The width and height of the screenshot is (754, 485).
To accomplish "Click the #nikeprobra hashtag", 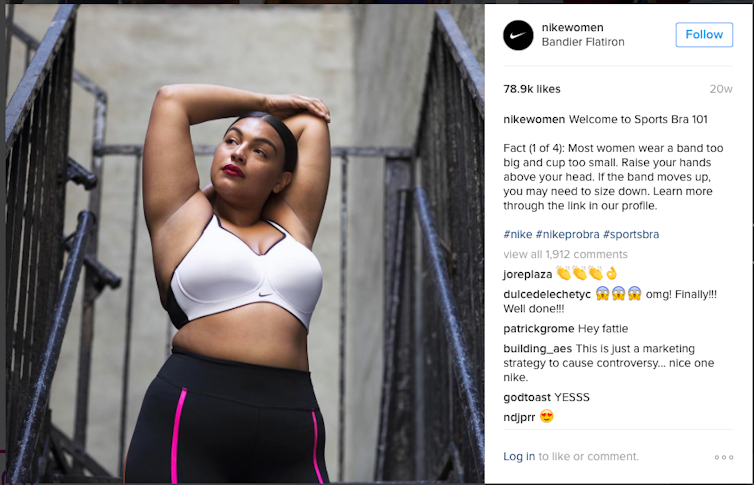I will (567, 234).
